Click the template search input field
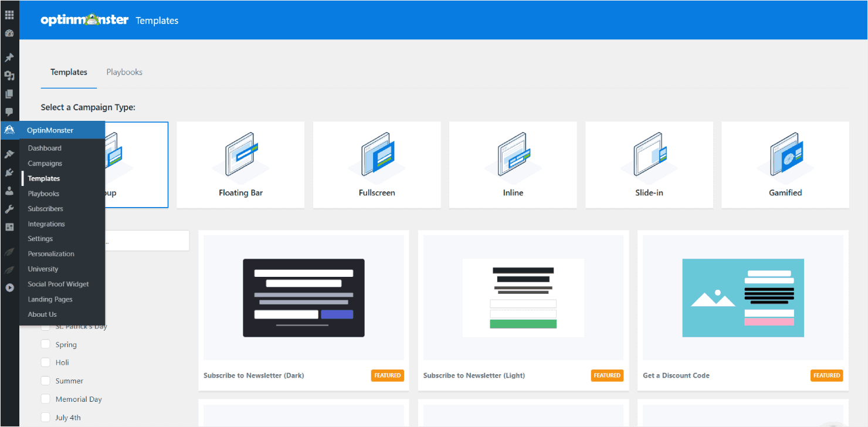The image size is (868, 427). tap(147, 240)
